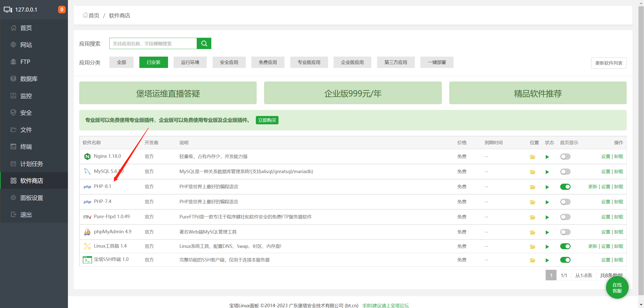The image size is (644, 308).
Task: Enable homepage display for phpMyAdmin 4.9
Action: click(x=565, y=232)
